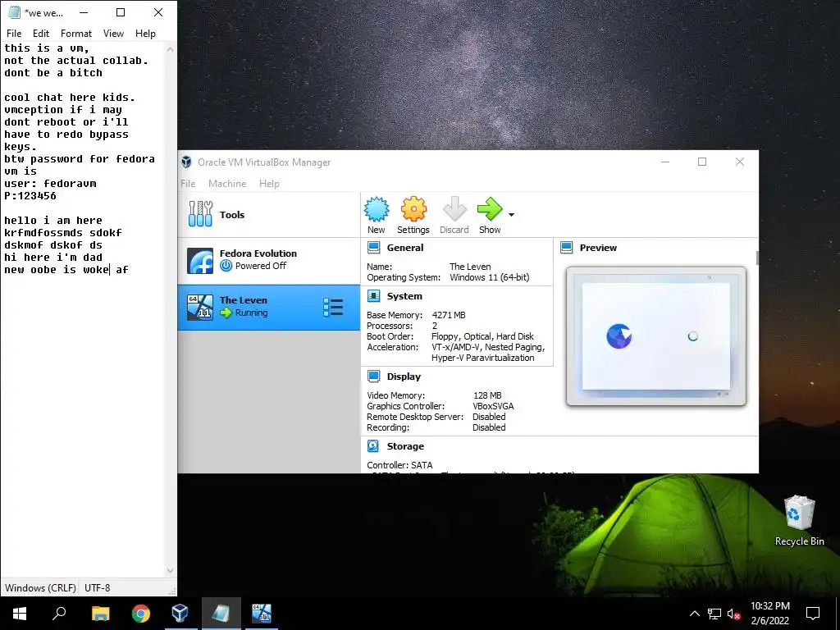Show hidden system tray icons chevron
This screenshot has width=840, height=630.
pyautogui.click(x=694, y=614)
